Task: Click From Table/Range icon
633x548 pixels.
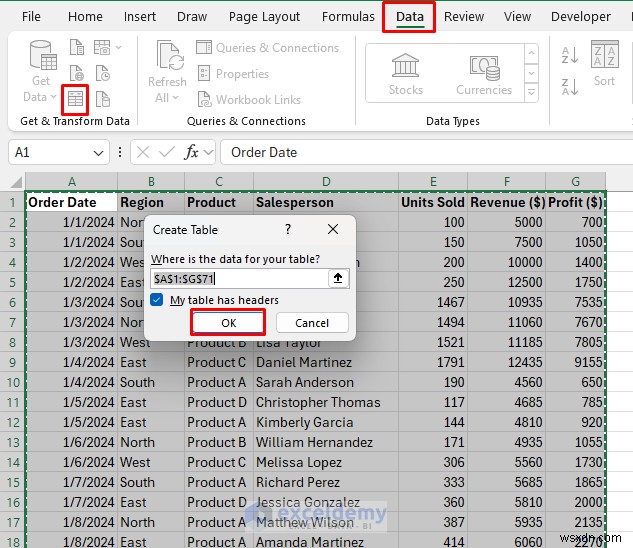Action: (x=75, y=99)
